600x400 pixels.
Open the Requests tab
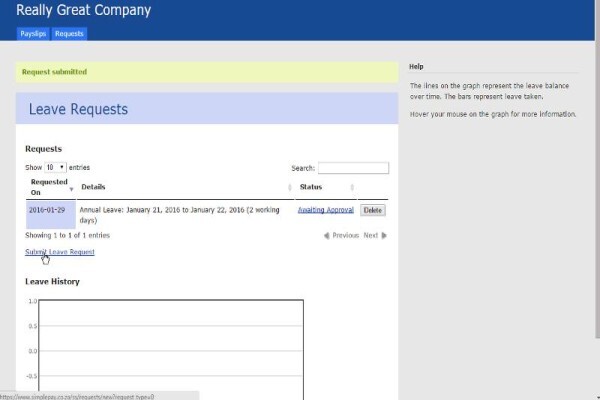pyautogui.click(x=69, y=34)
